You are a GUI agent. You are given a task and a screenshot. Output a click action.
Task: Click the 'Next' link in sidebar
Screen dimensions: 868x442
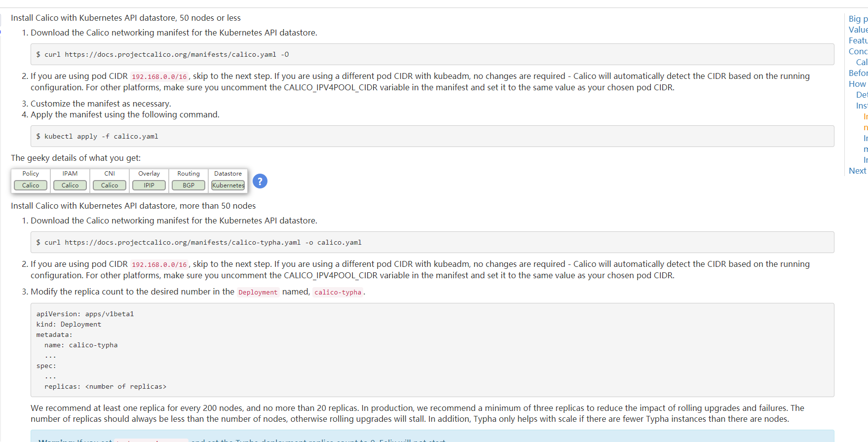click(857, 171)
